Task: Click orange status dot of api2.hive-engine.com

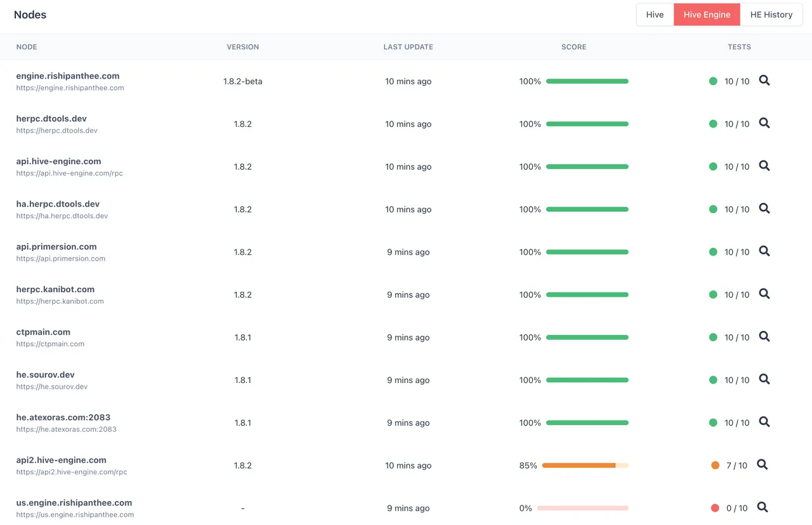Action: pyautogui.click(x=716, y=465)
